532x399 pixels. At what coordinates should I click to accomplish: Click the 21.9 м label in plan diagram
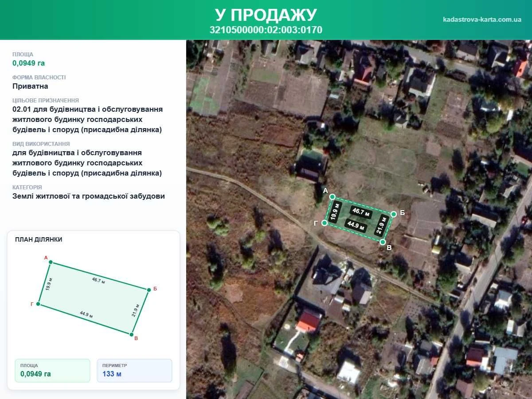pos(135,310)
